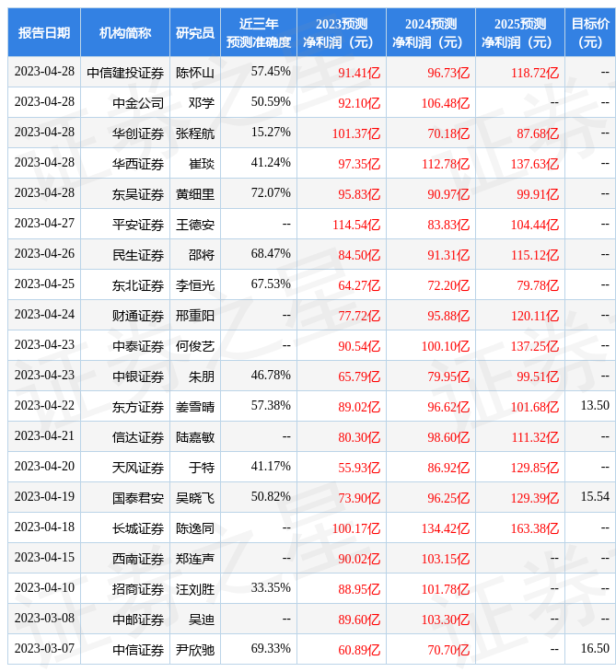616x672 pixels.
Task: Click 2023 forecast 55.93亿
Action: coord(359,469)
